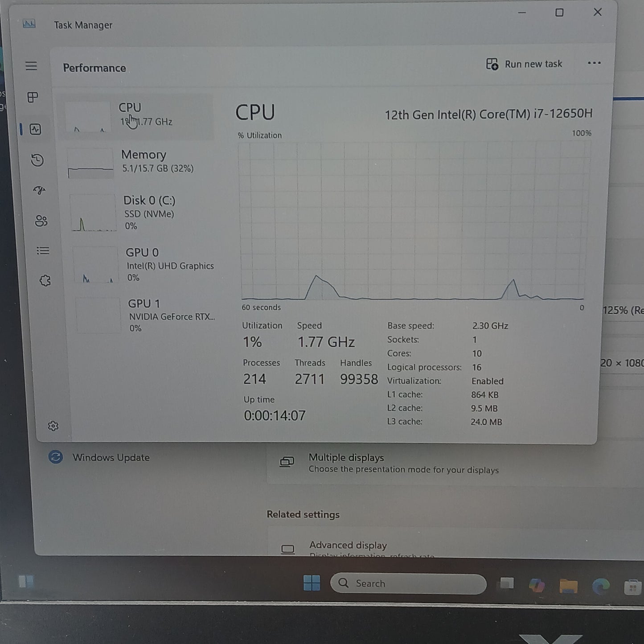Open the Task Manager hamburger navigation menu
This screenshot has height=644, width=644.
click(x=31, y=66)
